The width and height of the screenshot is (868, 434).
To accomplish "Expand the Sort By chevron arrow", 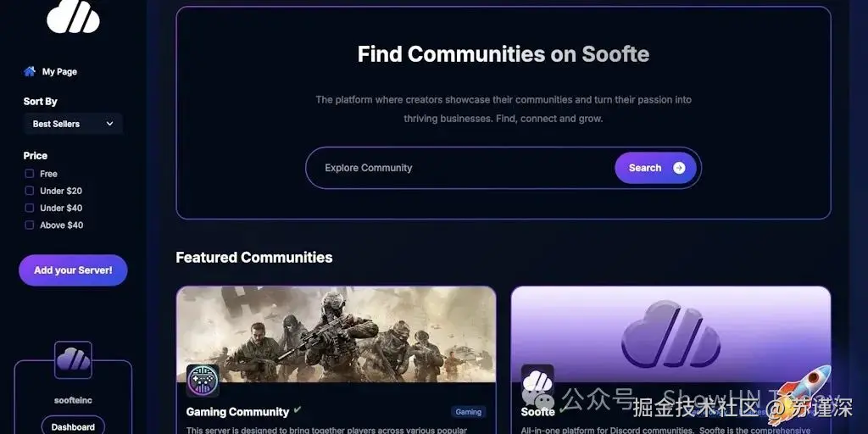I will pyautogui.click(x=109, y=124).
